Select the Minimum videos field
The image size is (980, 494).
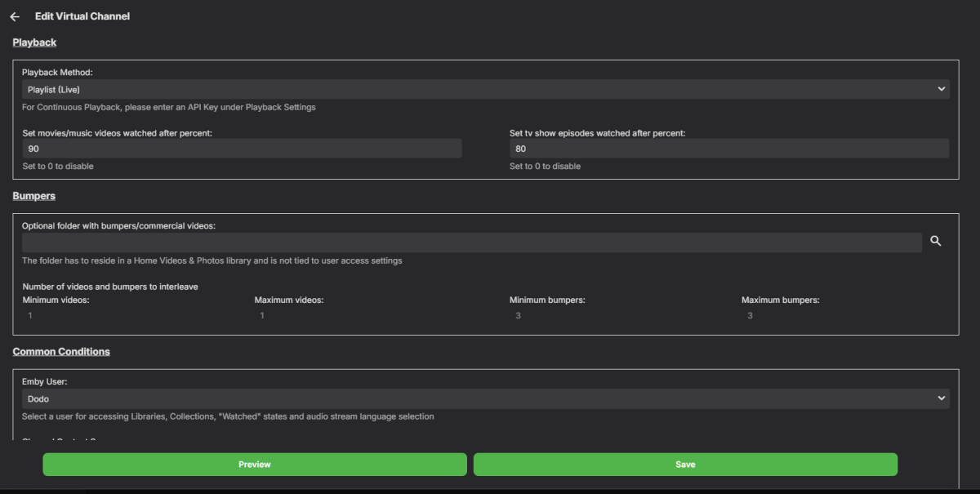pyautogui.click(x=131, y=315)
